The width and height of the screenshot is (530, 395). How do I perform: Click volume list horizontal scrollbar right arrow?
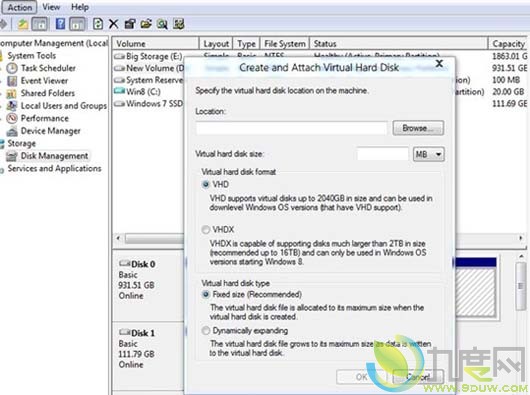coord(521,238)
